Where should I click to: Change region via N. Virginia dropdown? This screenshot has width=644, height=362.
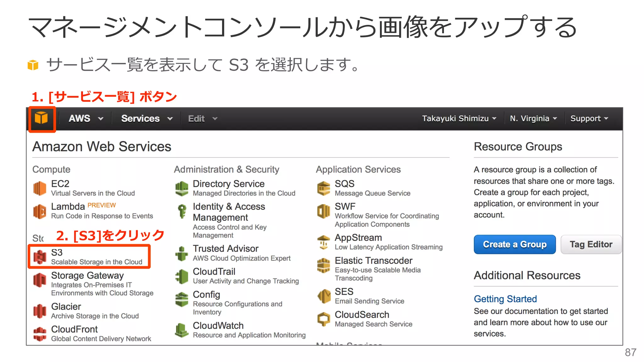(534, 118)
